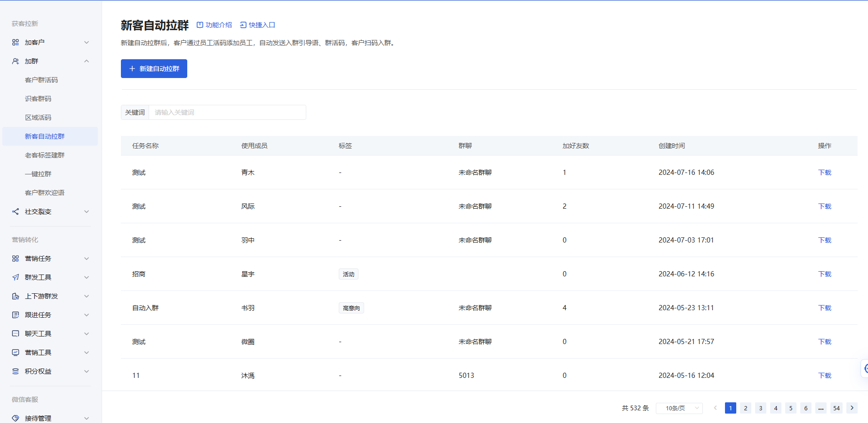Viewport: 868px width, 423px height.
Task: Click the 群发工具 paper-plane icon
Action: (16, 277)
